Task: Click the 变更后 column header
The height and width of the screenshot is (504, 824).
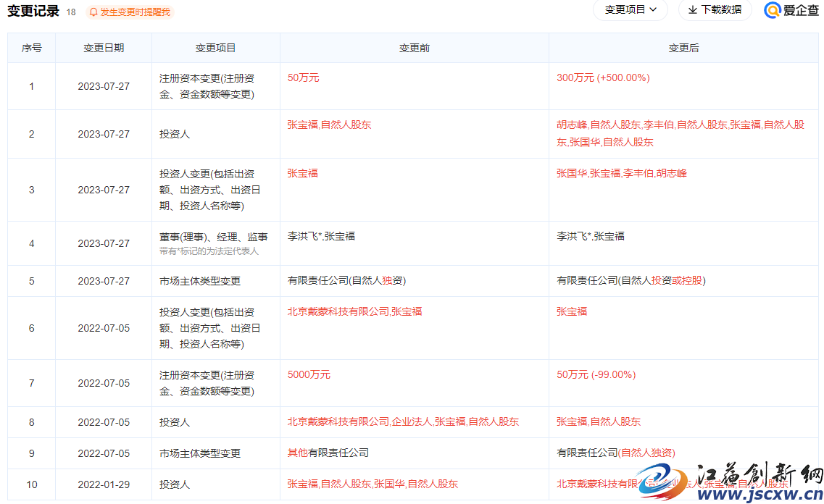Action: [683, 48]
